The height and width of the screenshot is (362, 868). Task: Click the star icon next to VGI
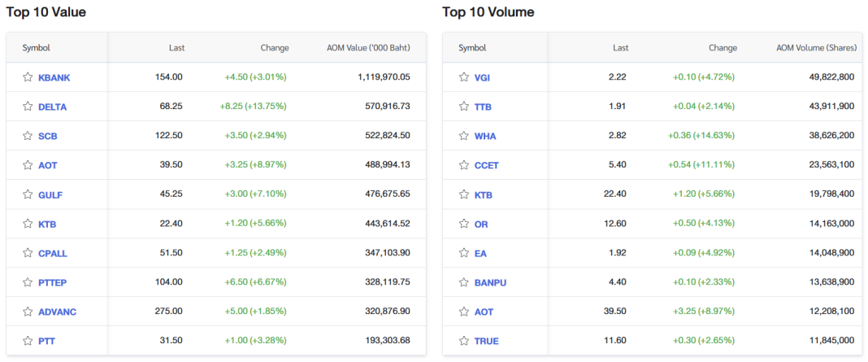(464, 77)
